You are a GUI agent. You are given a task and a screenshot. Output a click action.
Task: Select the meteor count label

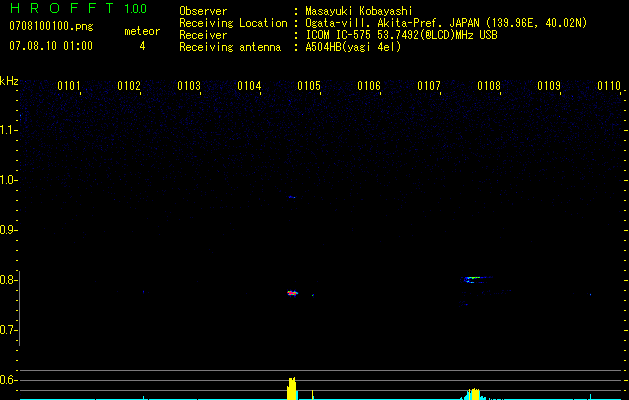[142, 31]
